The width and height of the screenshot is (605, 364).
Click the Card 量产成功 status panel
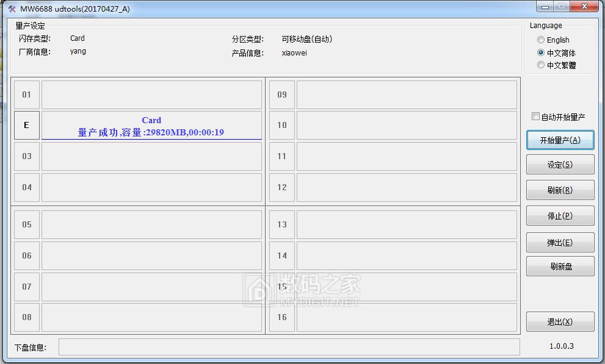[151, 125]
